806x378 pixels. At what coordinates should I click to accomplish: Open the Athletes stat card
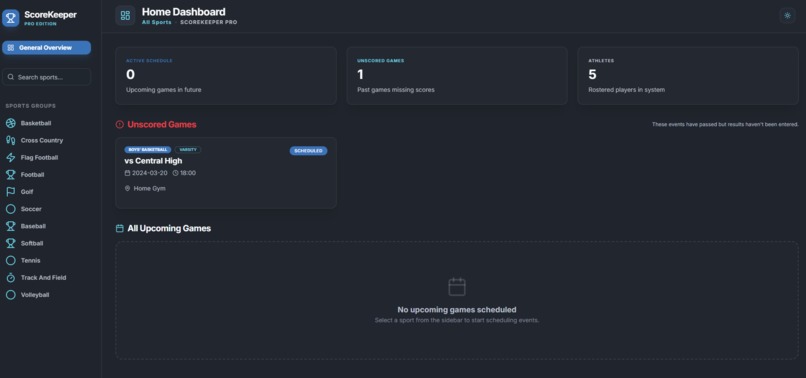(x=688, y=76)
